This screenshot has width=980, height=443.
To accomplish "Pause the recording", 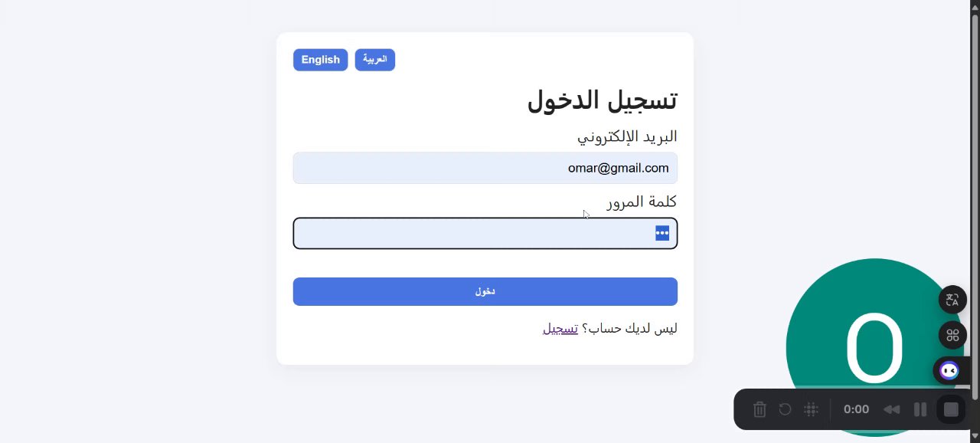I will point(920,409).
